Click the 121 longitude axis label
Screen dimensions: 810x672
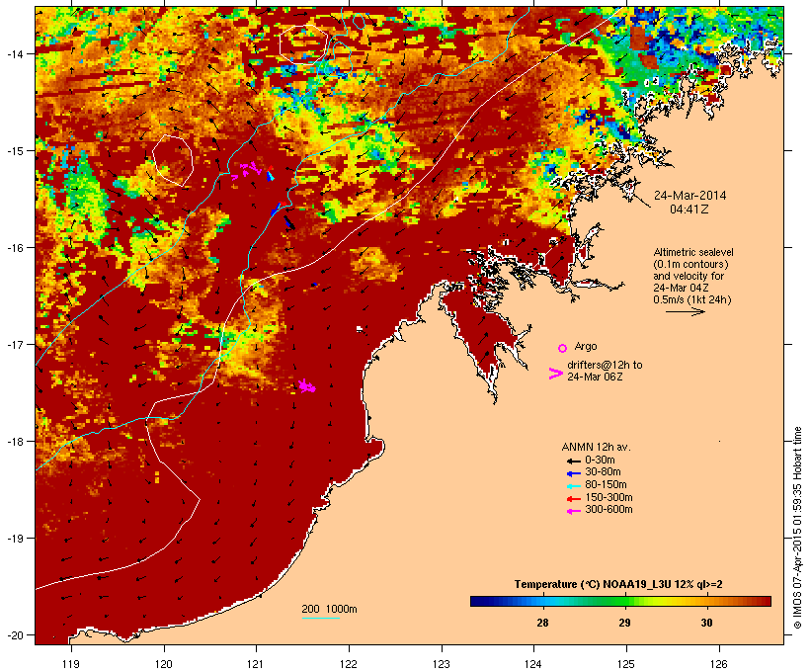(256, 664)
